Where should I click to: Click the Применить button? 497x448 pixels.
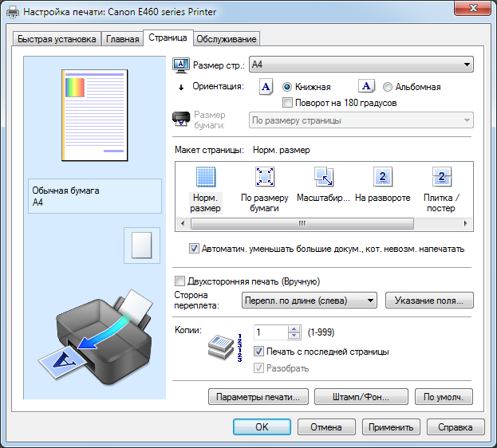(391, 427)
